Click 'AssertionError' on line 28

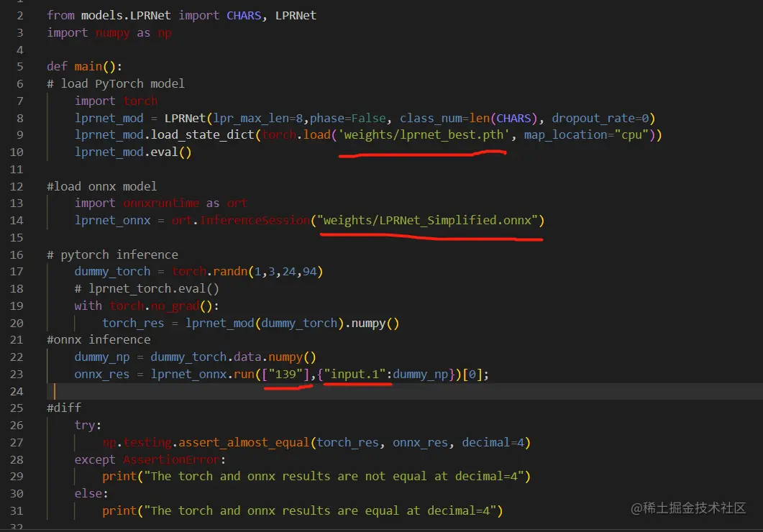point(171,459)
